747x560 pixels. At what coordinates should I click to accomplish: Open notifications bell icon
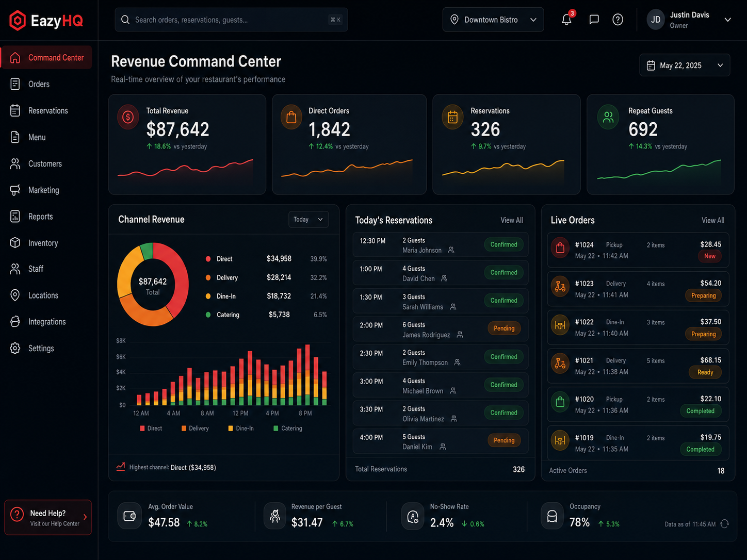click(566, 20)
